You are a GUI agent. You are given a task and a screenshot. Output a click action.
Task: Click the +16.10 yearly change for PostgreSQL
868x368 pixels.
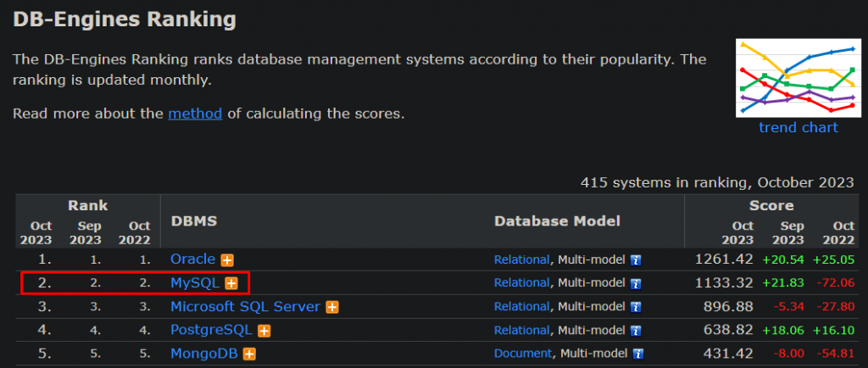point(834,331)
